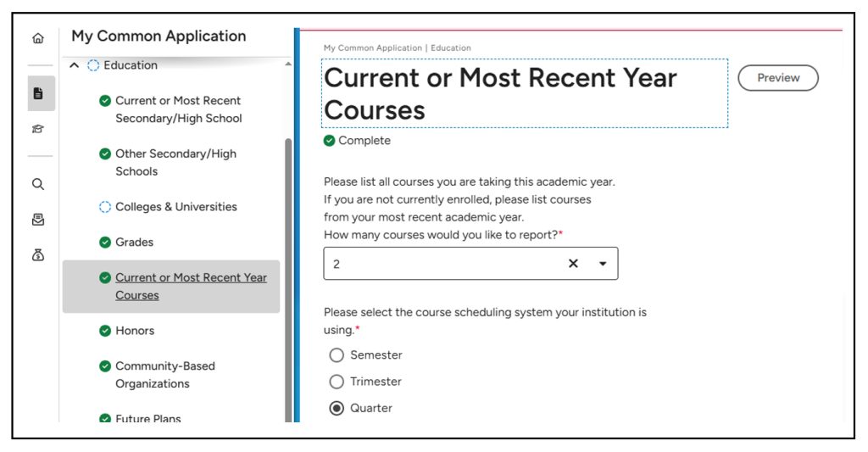Viewport: 868px width, 452px height.
Task: Clear the course count with X icon
Action: click(x=573, y=264)
